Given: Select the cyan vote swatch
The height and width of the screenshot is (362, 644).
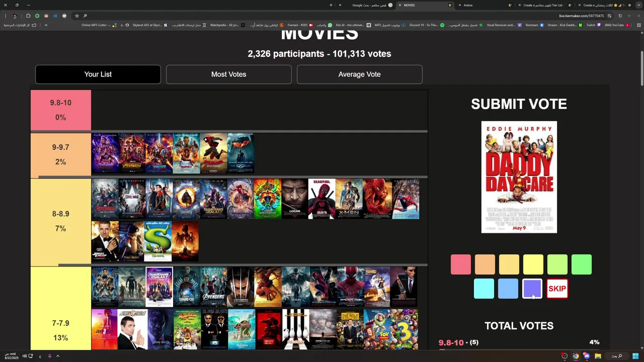Looking at the screenshot, I should pos(484,289).
